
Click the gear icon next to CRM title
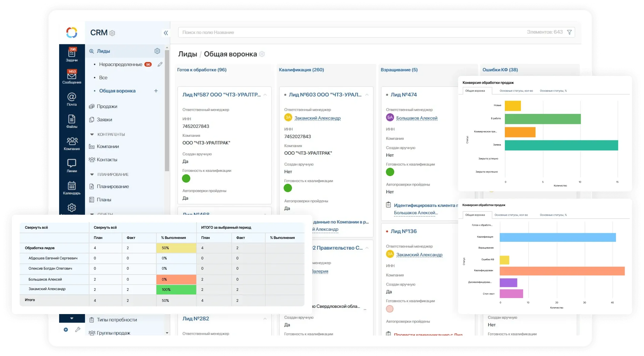pos(112,33)
